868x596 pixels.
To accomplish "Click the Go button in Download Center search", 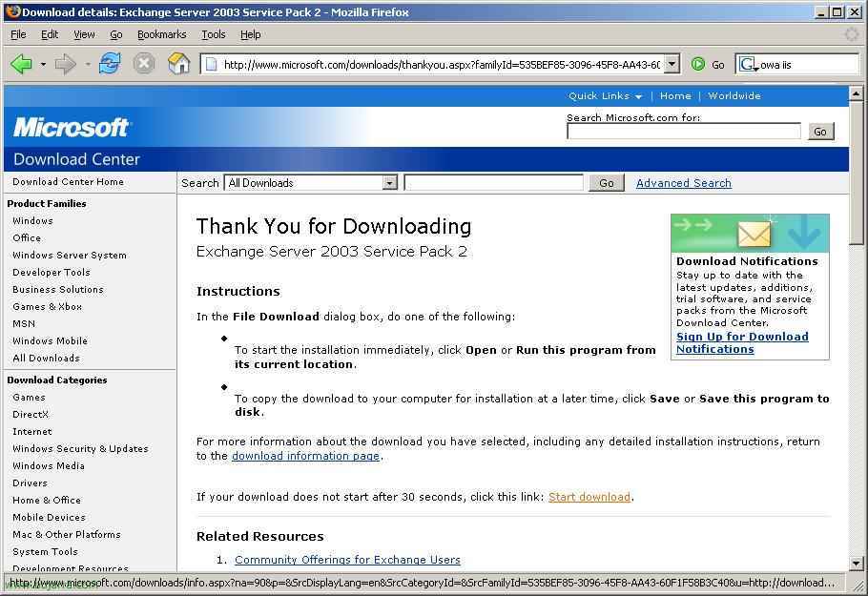I will 606,183.
